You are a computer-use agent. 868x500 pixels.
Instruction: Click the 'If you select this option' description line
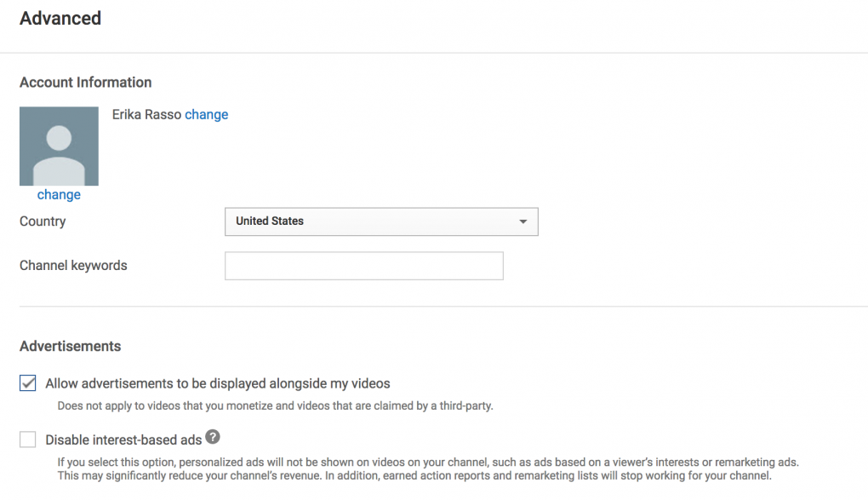pyautogui.click(x=428, y=463)
